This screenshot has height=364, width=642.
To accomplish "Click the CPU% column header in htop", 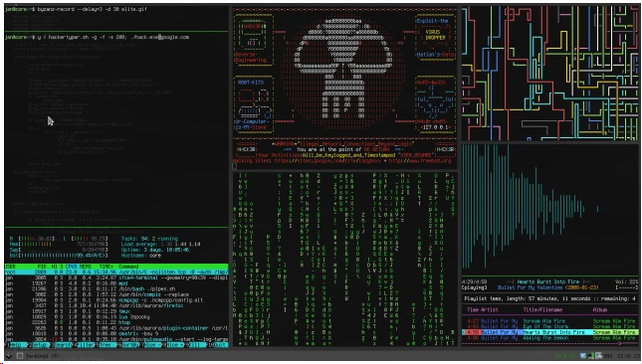I will pyautogui.click(x=71, y=267).
